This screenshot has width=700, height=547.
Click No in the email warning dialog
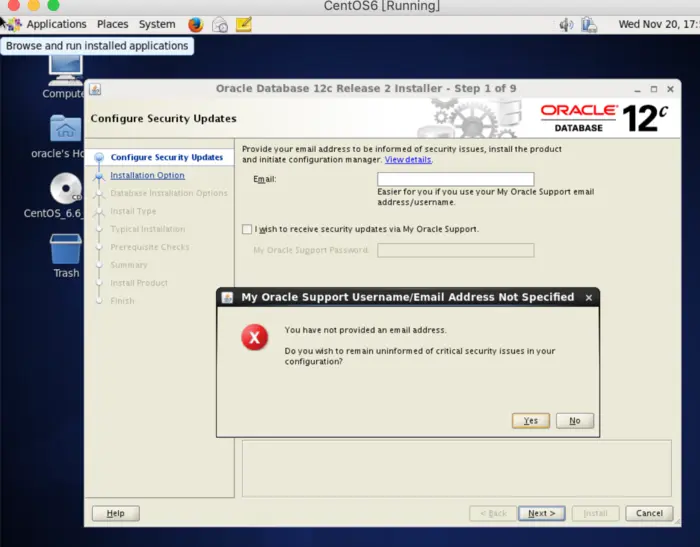click(575, 421)
